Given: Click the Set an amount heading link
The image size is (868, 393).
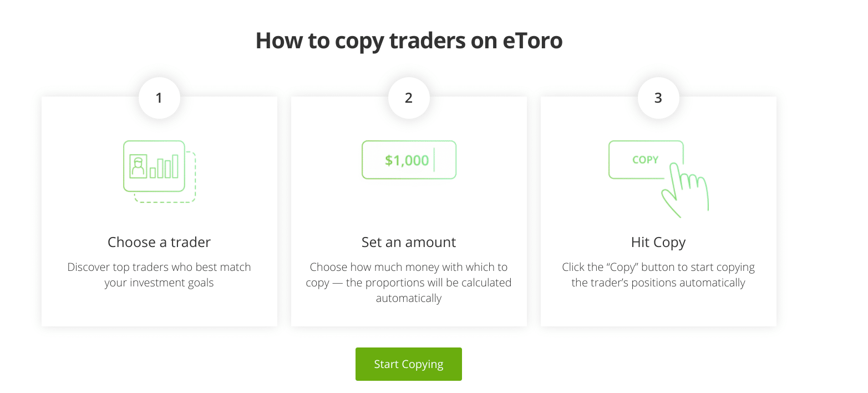Looking at the screenshot, I should pos(409,242).
